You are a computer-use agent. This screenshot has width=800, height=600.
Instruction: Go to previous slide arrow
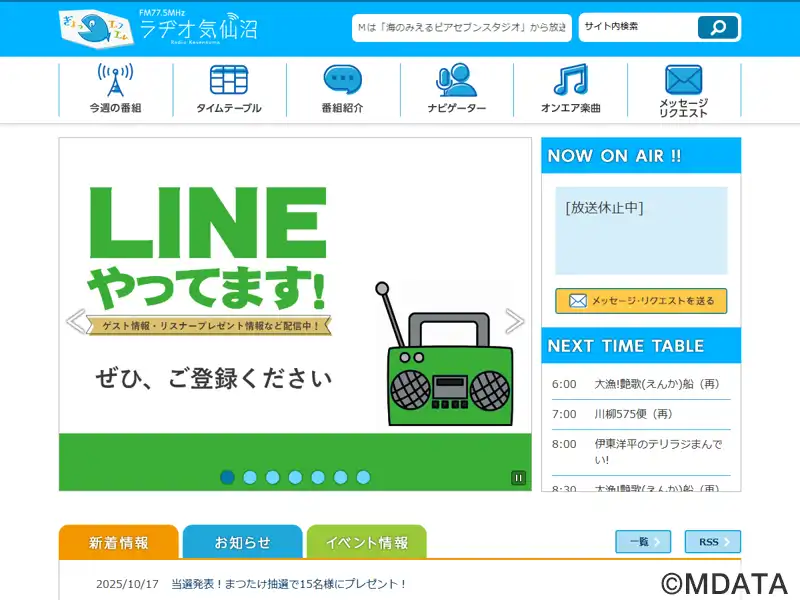[76, 321]
